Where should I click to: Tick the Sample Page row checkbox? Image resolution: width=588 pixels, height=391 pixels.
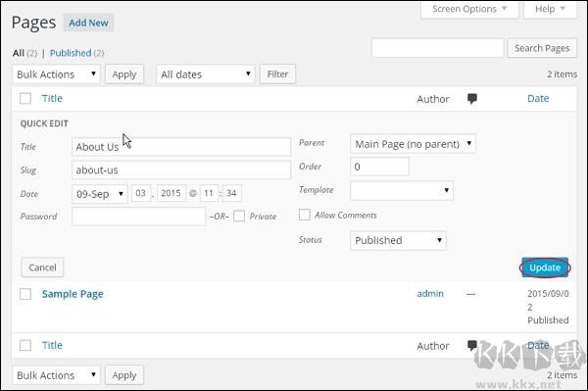click(x=25, y=294)
